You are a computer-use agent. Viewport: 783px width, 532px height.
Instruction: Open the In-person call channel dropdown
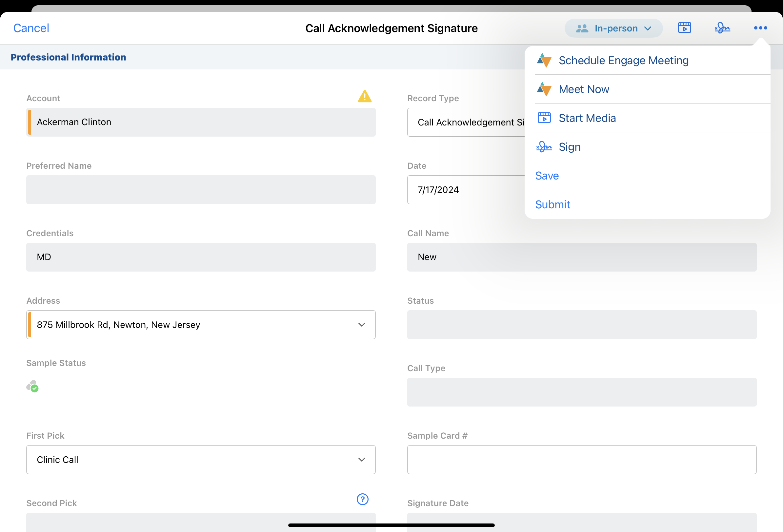(x=613, y=28)
